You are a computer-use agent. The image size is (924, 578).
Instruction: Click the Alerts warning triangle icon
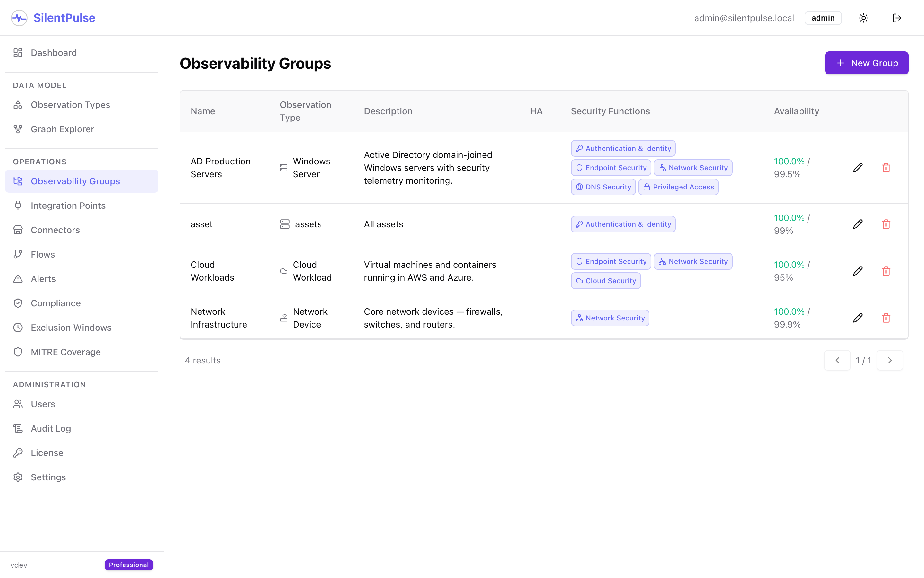pos(18,279)
